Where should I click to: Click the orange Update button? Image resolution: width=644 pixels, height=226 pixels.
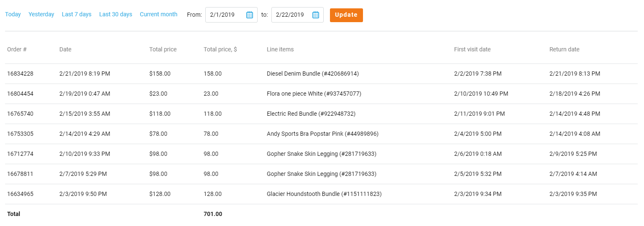[x=346, y=15]
